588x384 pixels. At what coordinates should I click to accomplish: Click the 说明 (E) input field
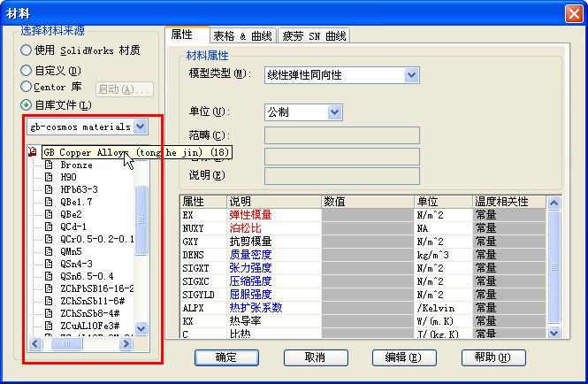pyautogui.click(x=341, y=176)
